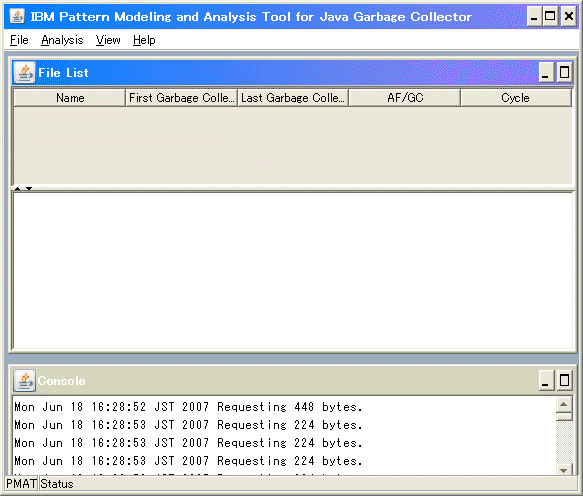The image size is (583, 496).
Task: Click Console scrollbar up arrow
Action: pyautogui.click(x=564, y=405)
